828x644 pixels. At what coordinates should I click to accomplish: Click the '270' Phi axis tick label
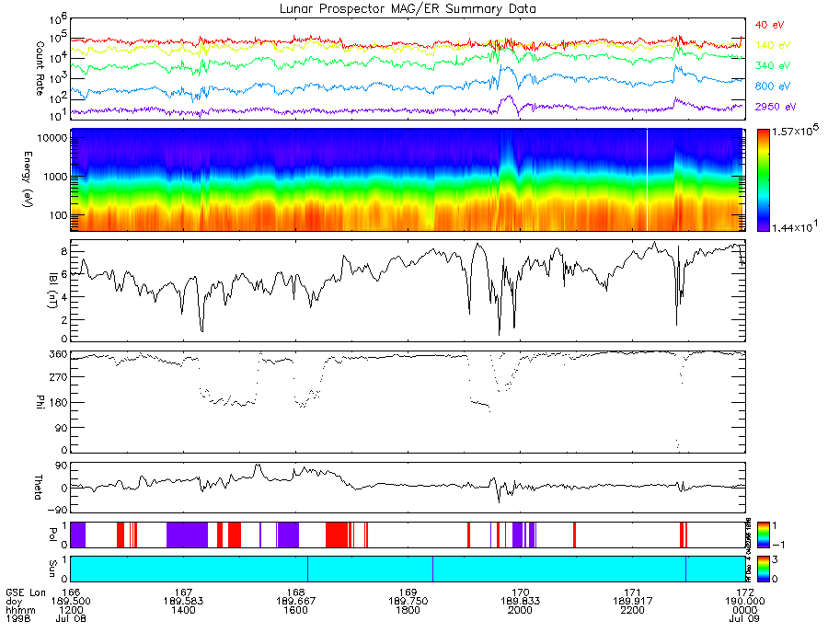pos(59,377)
